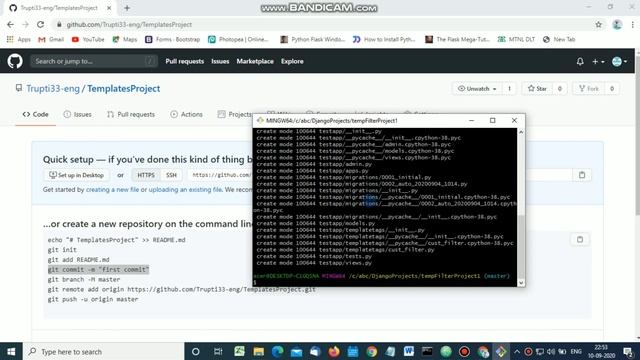Open Word from taskbar
The width and height of the screenshot is (640, 360).
pos(409,351)
